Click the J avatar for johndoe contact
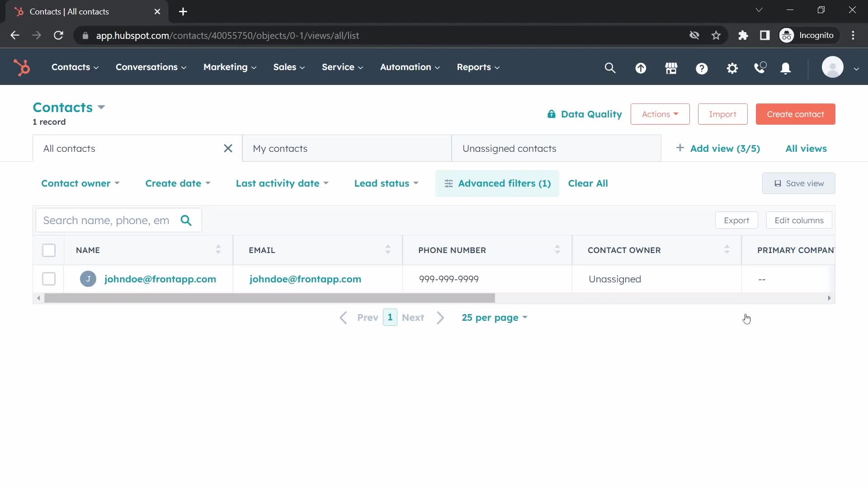Screen dimensions: 868x488 click(x=88, y=279)
